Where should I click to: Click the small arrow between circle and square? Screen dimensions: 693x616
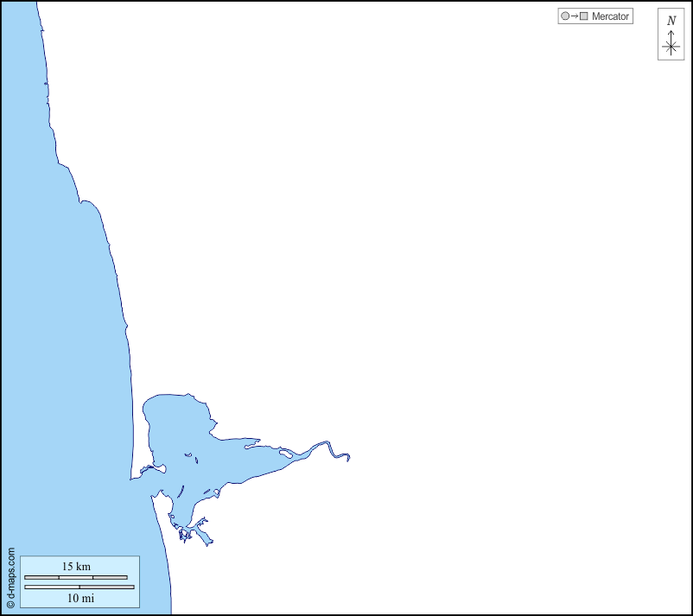(575, 16)
